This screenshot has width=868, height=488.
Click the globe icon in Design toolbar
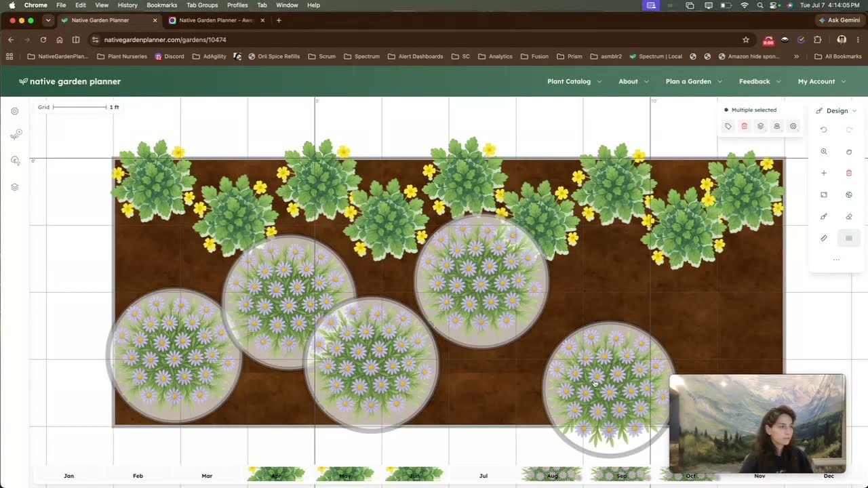coord(849,195)
